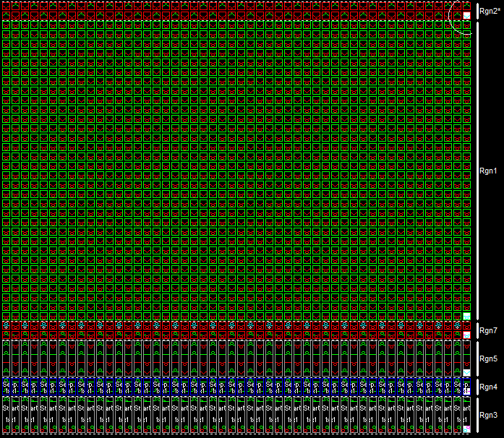Click the vertical bracket bar beside Rgn7
504x438 pixels.
[x=477, y=331]
